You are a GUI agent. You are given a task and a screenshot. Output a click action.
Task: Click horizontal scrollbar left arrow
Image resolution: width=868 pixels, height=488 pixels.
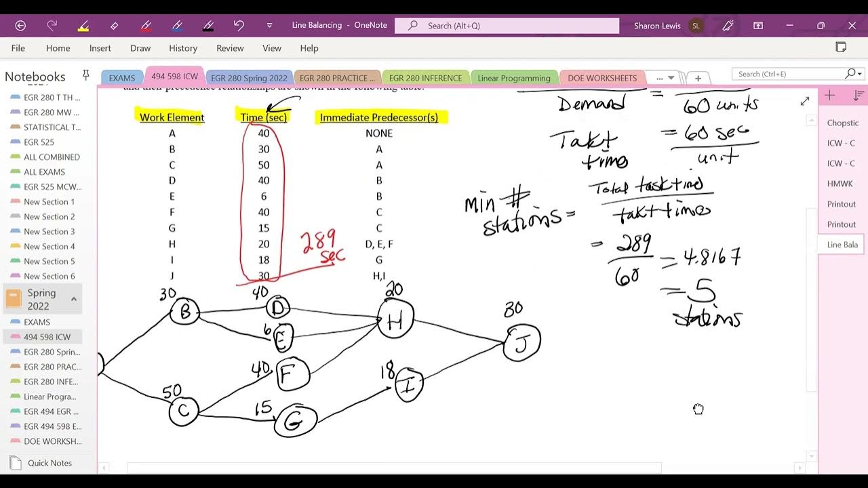(x=104, y=468)
